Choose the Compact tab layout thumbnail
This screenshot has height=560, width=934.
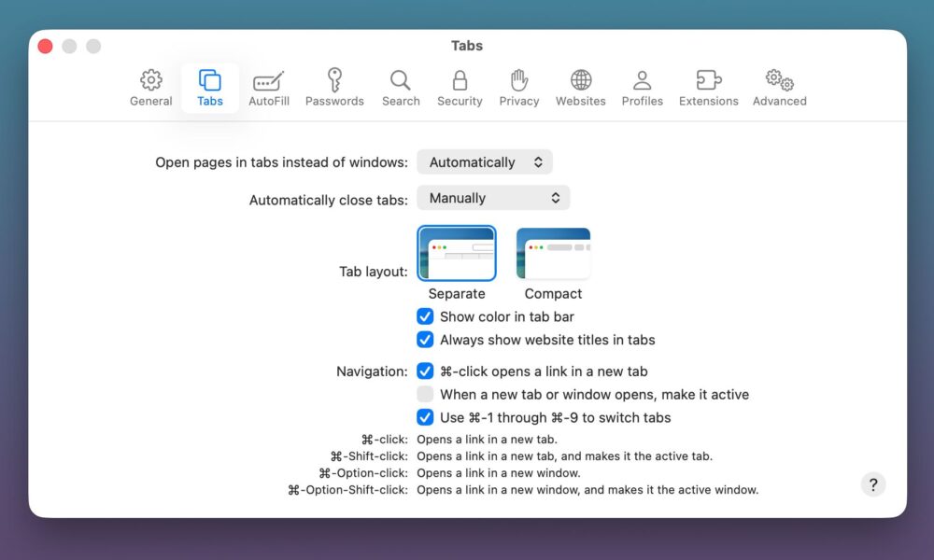[x=553, y=254]
